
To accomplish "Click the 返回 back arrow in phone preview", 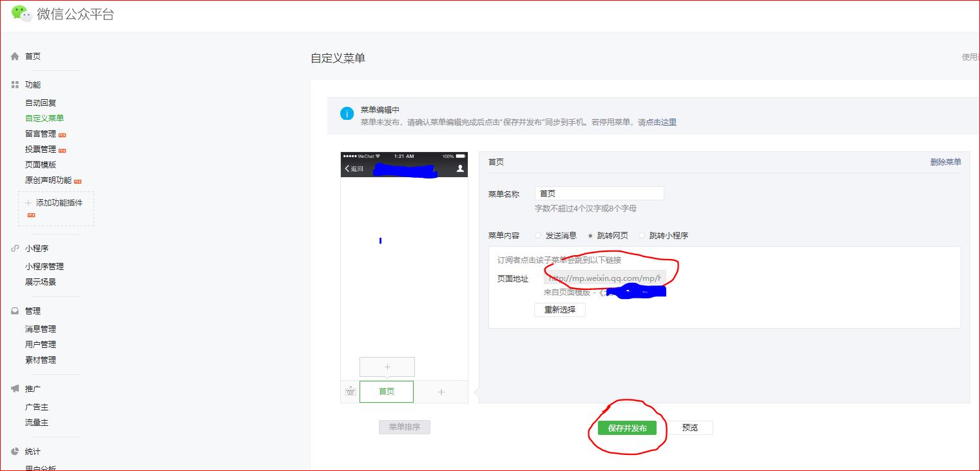I will click(354, 169).
